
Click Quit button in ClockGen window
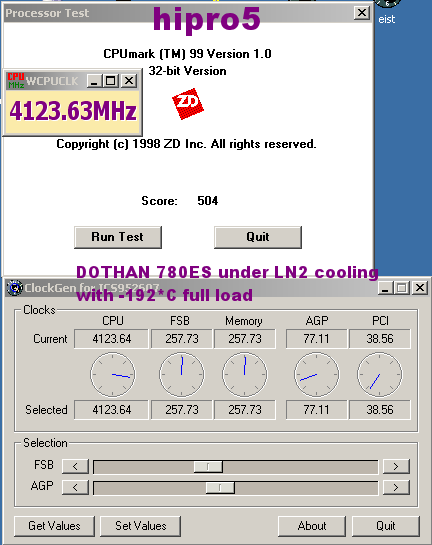click(x=386, y=526)
